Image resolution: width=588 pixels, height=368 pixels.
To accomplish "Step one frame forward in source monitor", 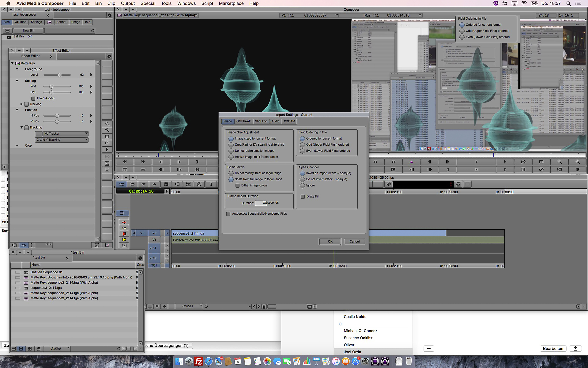I will [x=179, y=162].
